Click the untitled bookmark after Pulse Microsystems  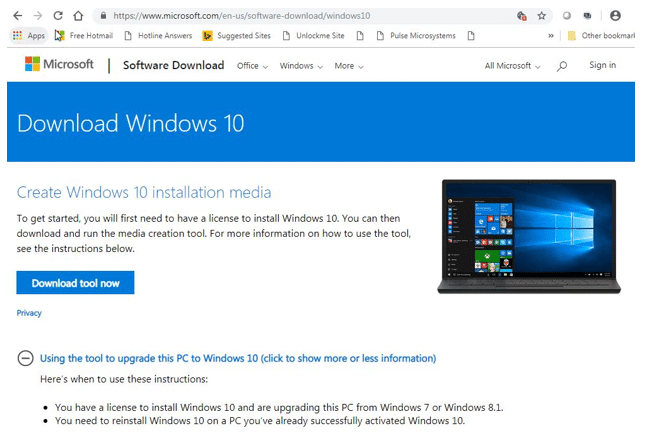pos(471,36)
